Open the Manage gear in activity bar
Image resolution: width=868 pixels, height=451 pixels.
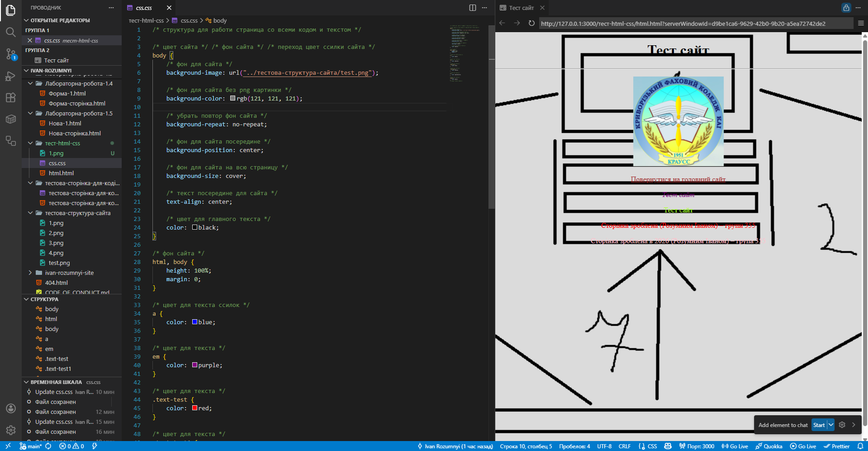(11, 430)
